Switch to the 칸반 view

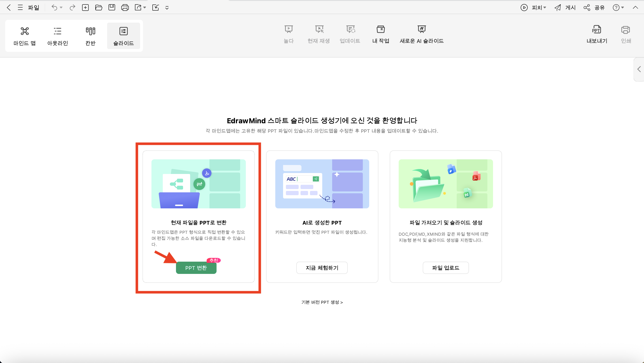click(91, 36)
